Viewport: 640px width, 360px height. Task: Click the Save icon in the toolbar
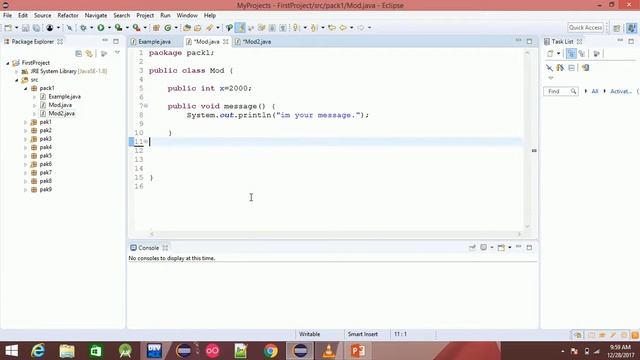(x=25, y=28)
